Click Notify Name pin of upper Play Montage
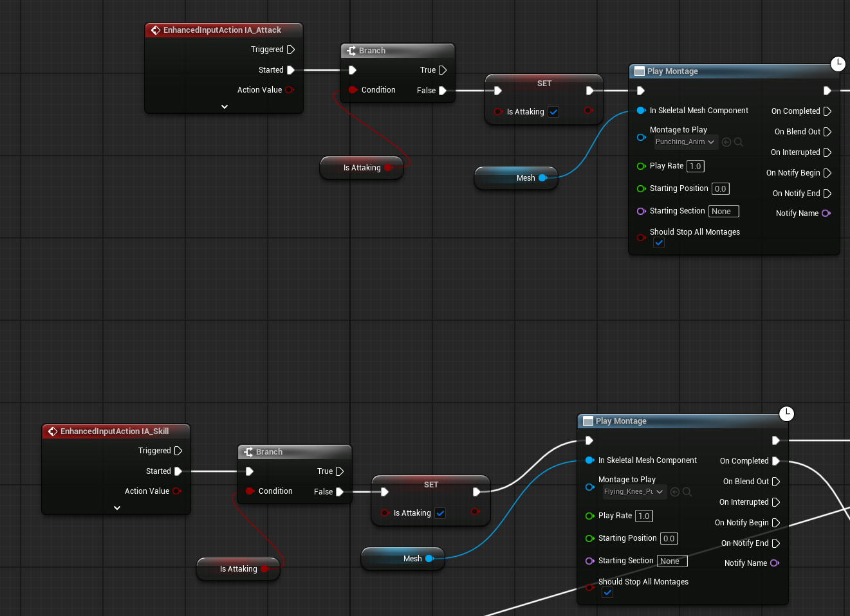 pos(826,213)
